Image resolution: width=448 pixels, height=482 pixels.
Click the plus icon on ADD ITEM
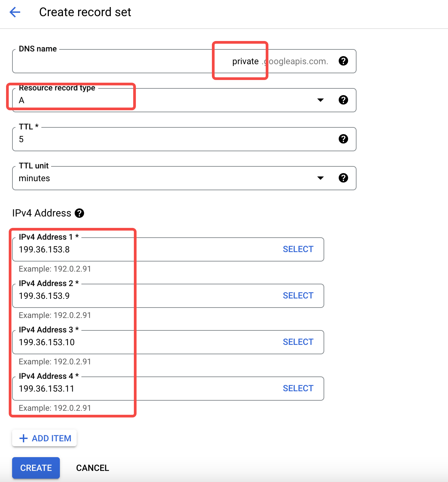(x=24, y=438)
